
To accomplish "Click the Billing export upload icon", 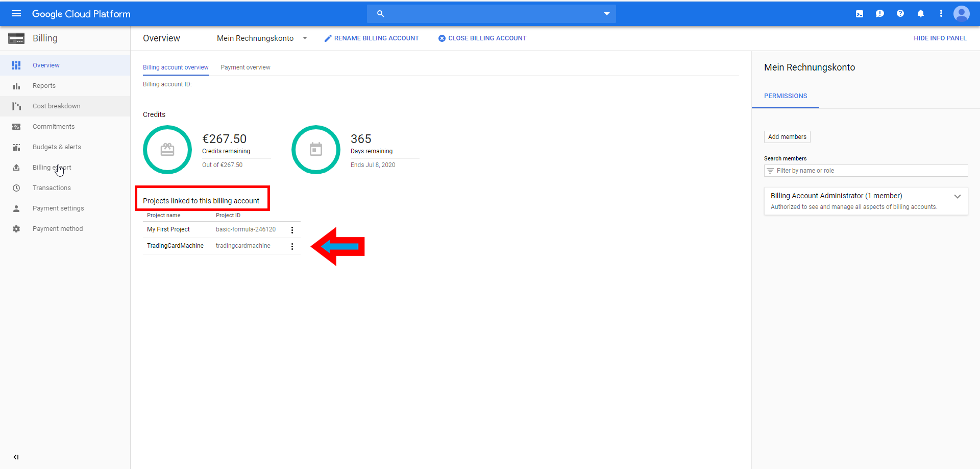I will tap(16, 168).
